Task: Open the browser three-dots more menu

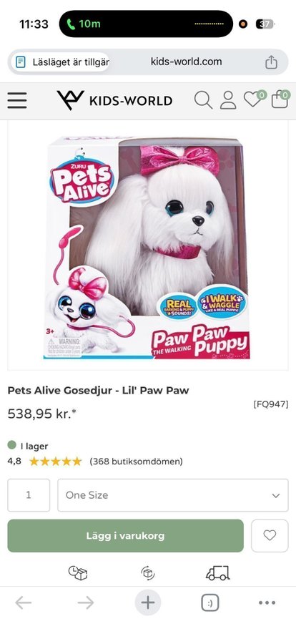Action: [267, 602]
